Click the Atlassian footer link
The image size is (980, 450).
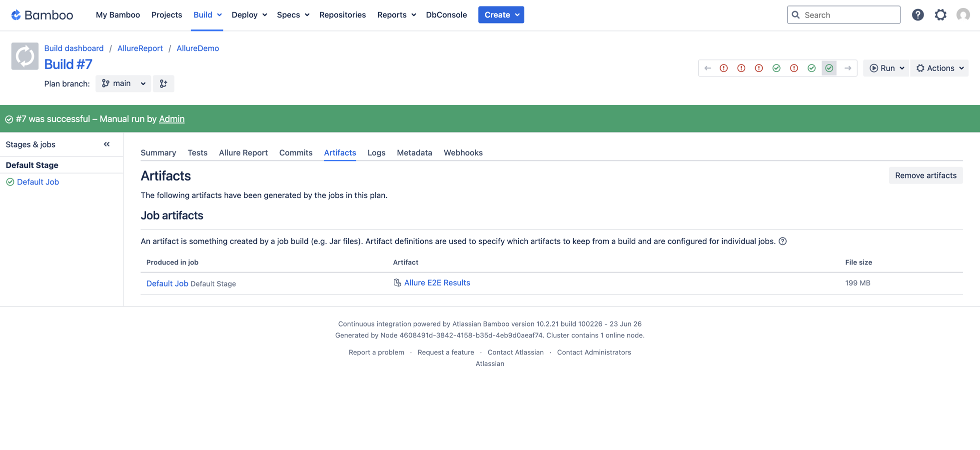pos(490,364)
